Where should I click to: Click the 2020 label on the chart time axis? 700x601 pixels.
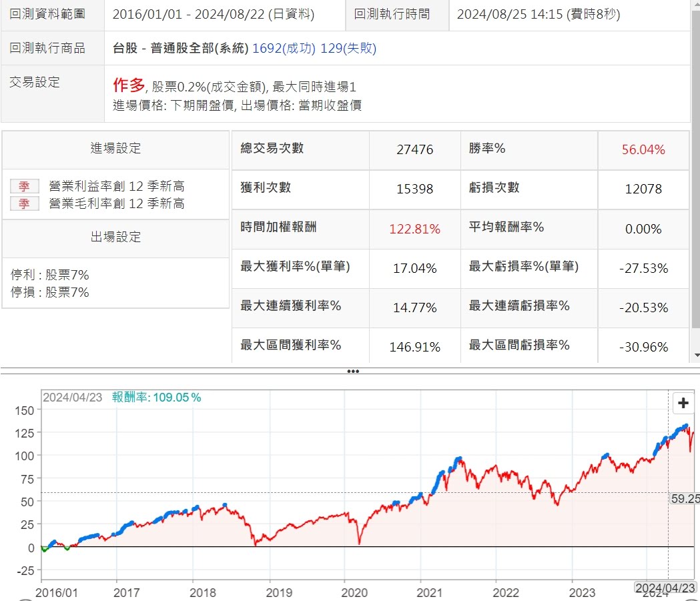(354, 592)
